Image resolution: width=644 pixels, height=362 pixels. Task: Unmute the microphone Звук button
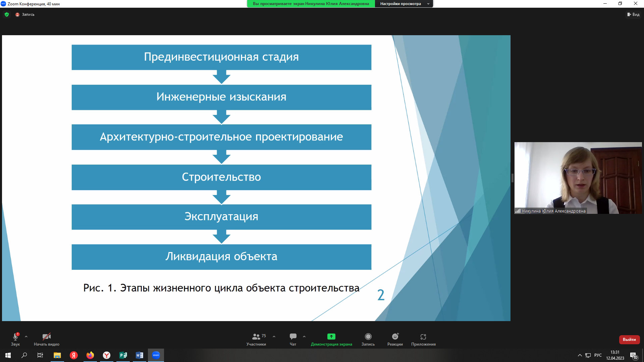[x=15, y=339]
